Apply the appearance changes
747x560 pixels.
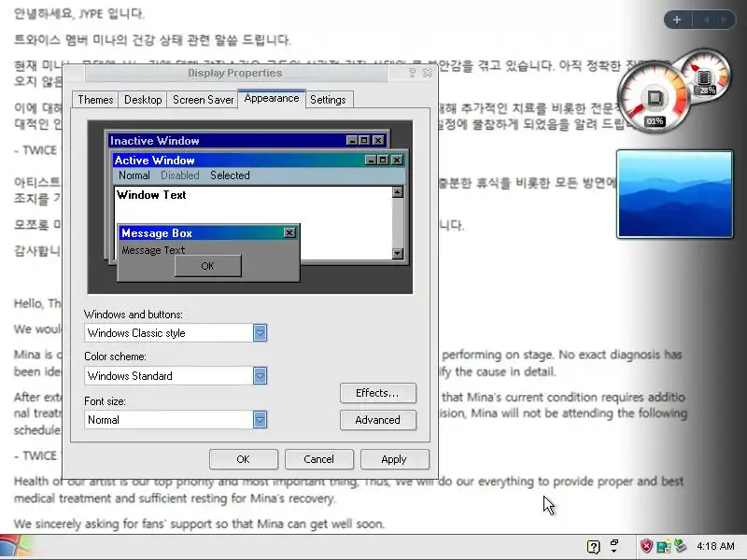click(x=394, y=459)
